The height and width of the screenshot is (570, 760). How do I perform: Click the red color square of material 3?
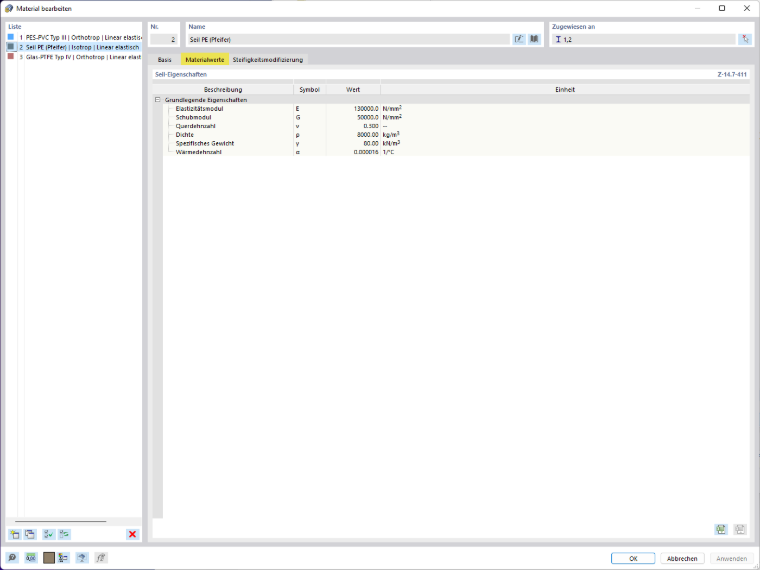11,56
